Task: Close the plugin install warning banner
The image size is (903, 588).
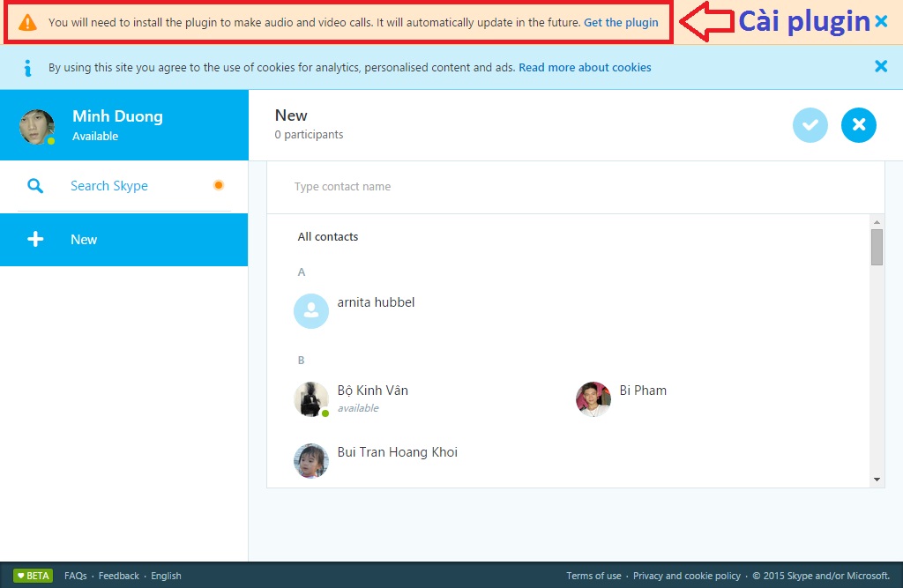Action: pos(881,22)
